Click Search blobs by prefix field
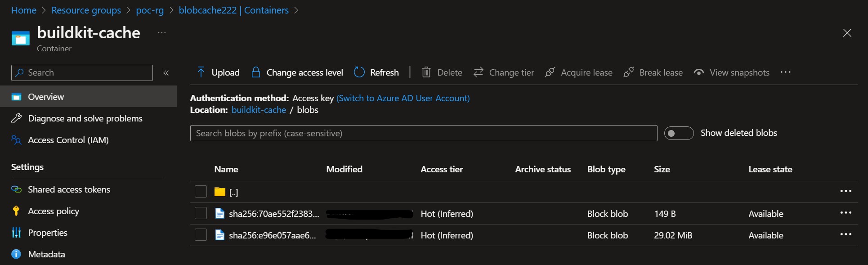Screen dimensions: 868x265 424,133
